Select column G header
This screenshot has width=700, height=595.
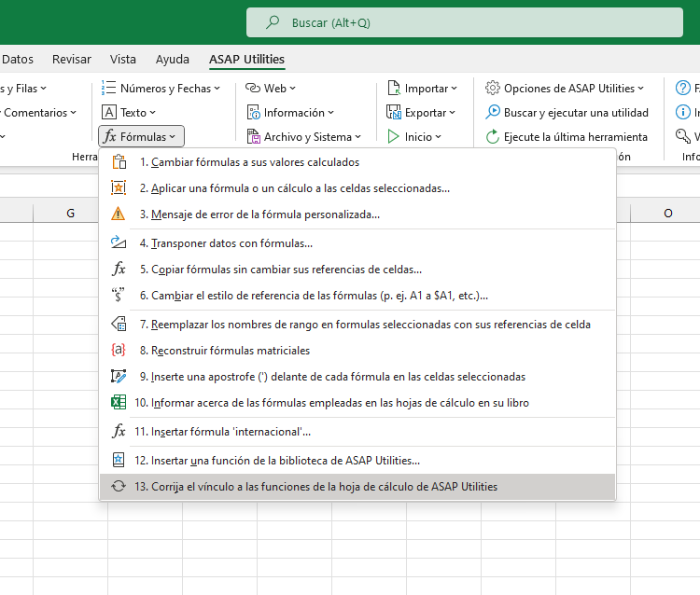[x=70, y=214]
